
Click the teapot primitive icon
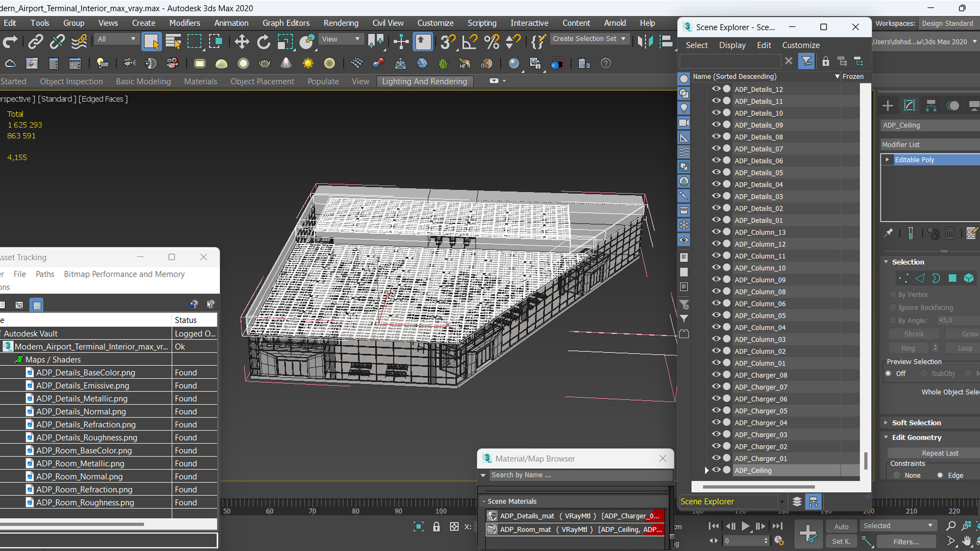[x=264, y=63]
